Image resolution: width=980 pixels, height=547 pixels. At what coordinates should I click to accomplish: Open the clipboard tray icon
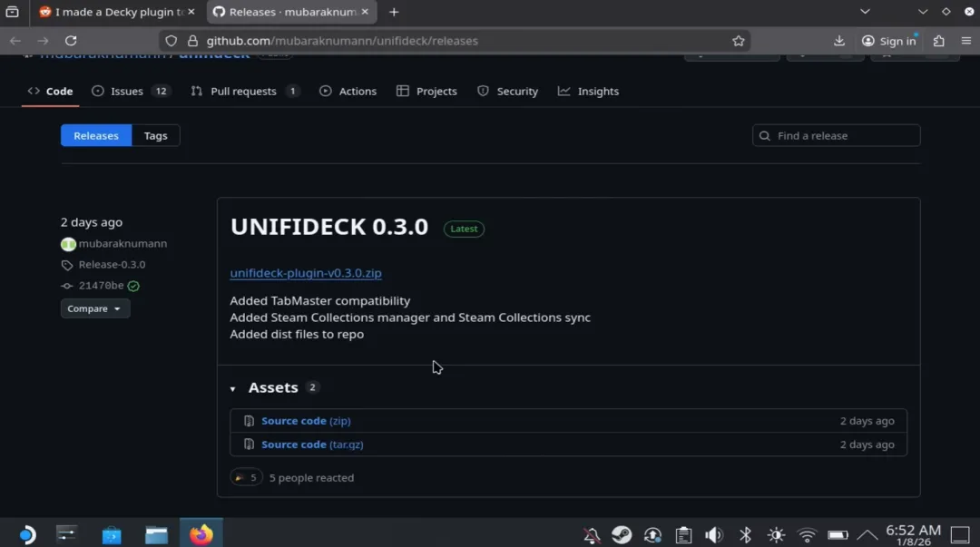[683, 535]
